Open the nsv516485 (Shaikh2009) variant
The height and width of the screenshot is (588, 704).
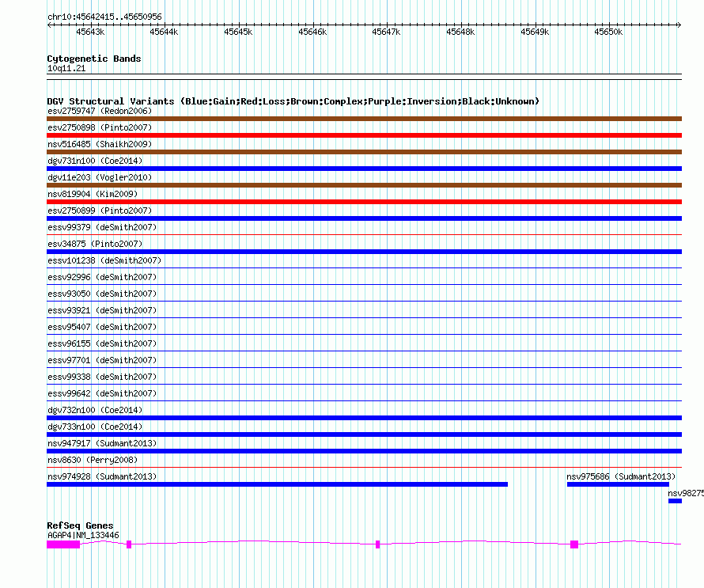pos(100,144)
